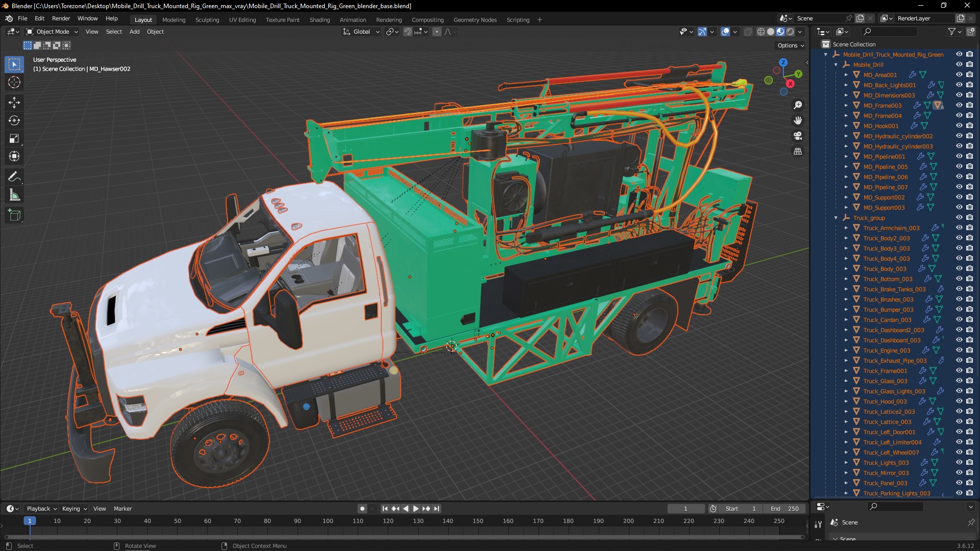
Task: Open Global transform orientation dropdown
Action: [x=361, y=32]
